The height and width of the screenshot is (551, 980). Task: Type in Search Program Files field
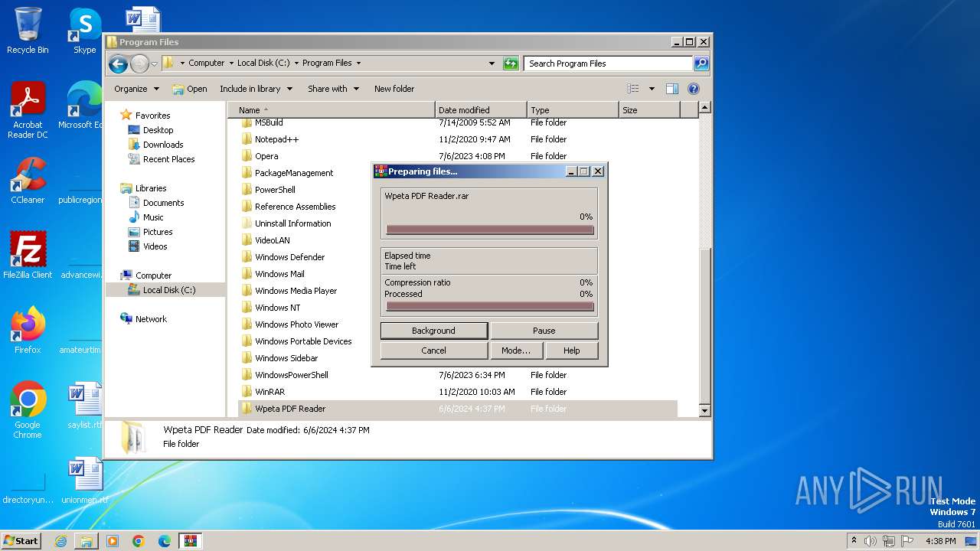pos(609,64)
